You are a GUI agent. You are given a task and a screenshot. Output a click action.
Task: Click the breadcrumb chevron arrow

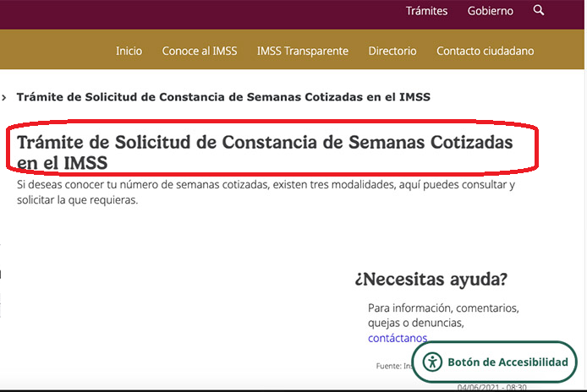pos(4,98)
